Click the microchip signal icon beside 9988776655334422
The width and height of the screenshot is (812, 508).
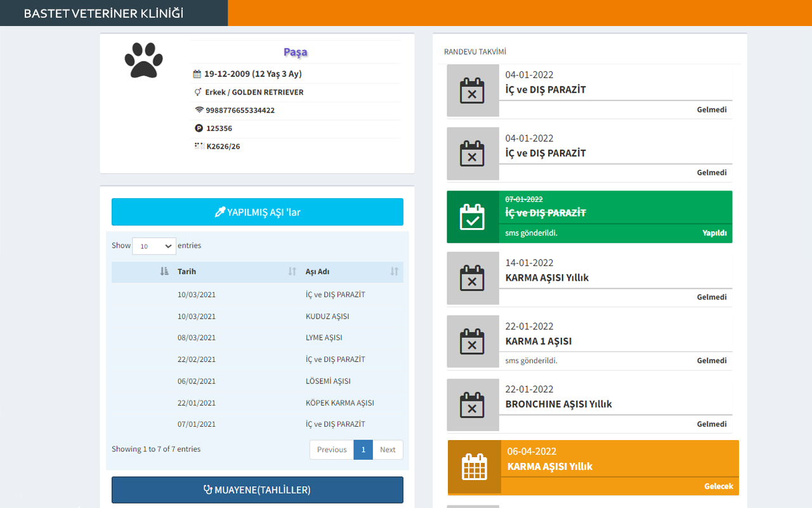[199, 110]
